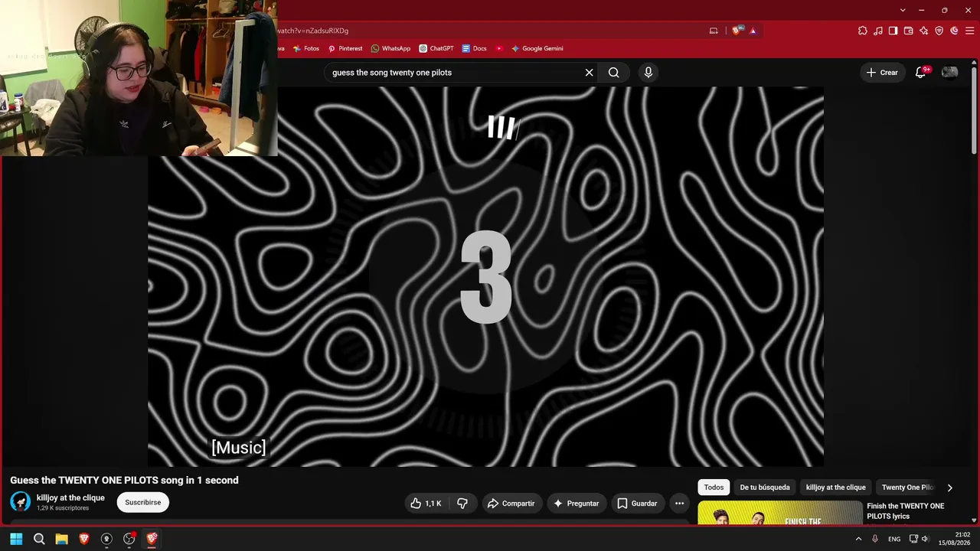This screenshot has width=980, height=551.
Task: Open the Finish the TWENTY ONE PILOTS lyrics thumbnail
Action: pos(779,513)
